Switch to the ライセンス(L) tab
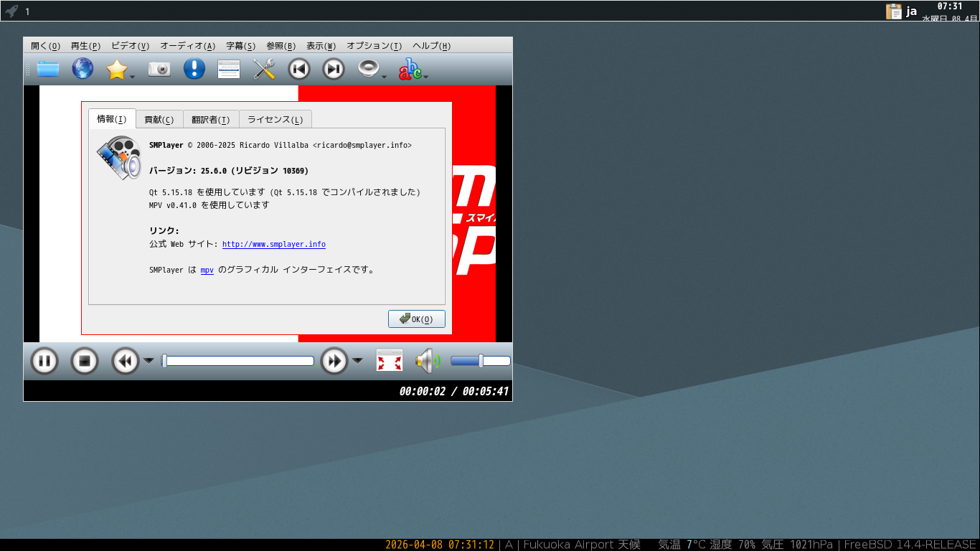 (275, 120)
